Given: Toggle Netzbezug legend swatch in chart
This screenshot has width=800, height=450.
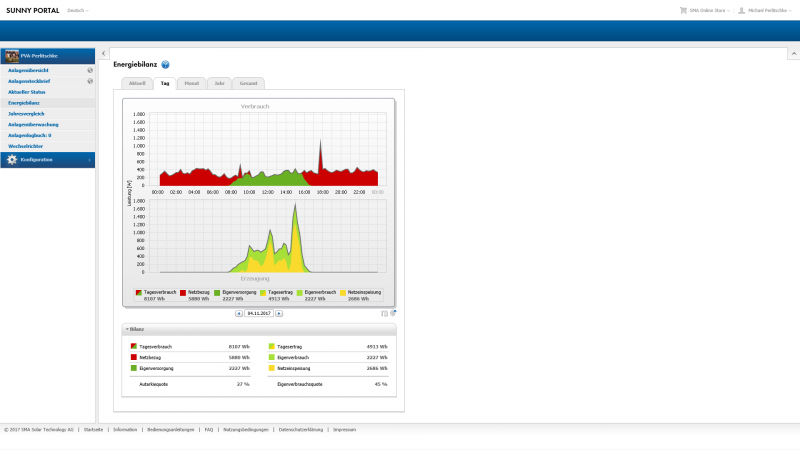Looking at the screenshot, I should pyautogui.click(x=183, y=293).
